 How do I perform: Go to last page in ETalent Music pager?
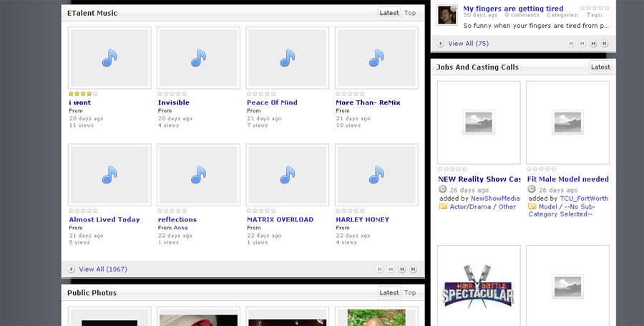tap(413, 269)
